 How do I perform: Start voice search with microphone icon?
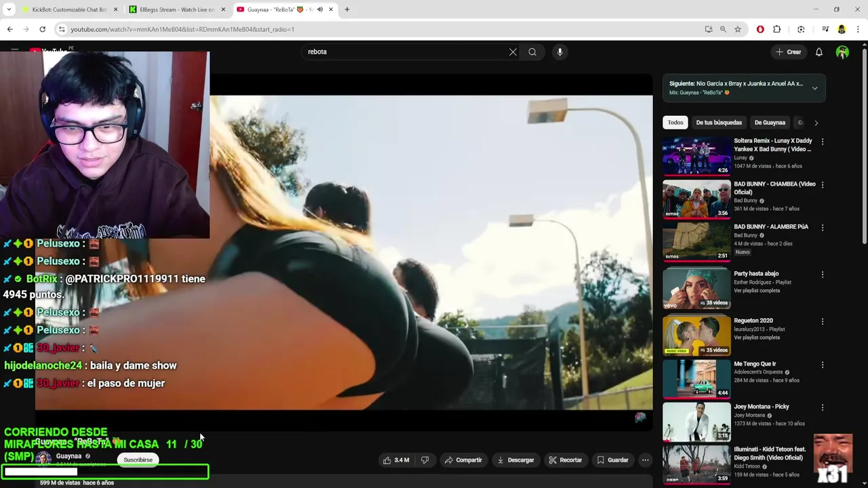point(559,52)
